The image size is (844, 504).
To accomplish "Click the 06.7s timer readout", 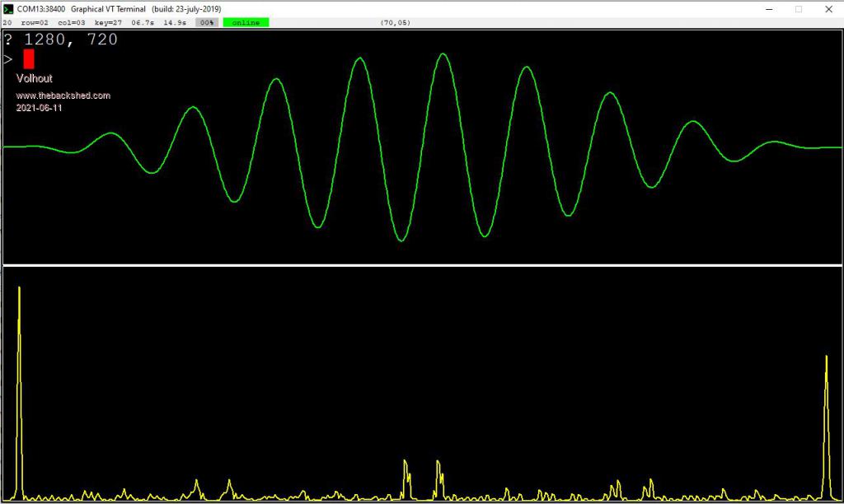I will click(x=143, y=22).
